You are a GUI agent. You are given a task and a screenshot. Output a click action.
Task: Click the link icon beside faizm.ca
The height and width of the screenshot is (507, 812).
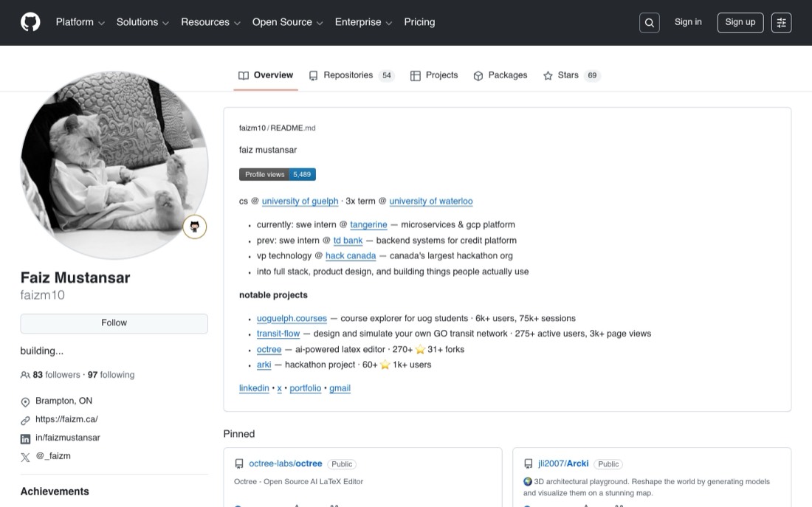click(25, 421)
